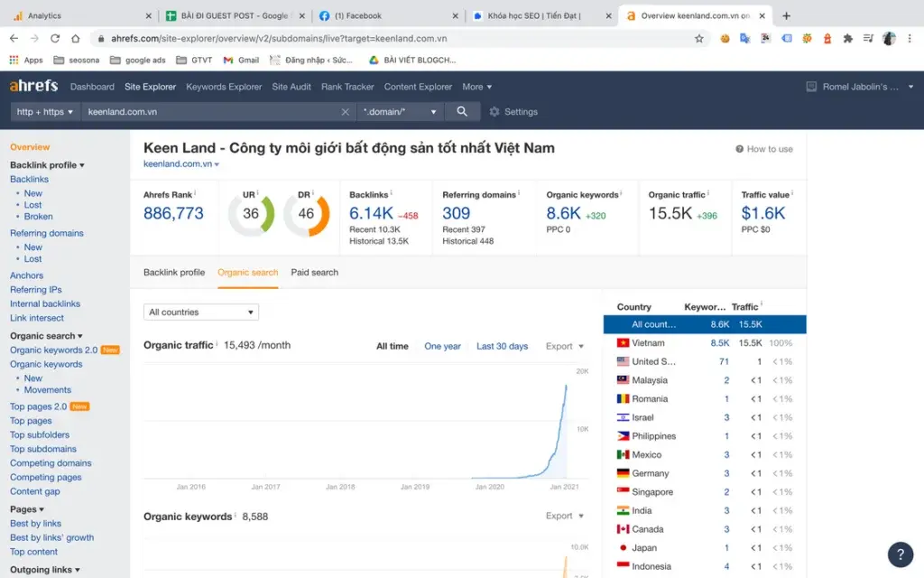This screenshot has width=924, height=578.
Task: Open Keywords Explorer from top menu
Action: click(x=224, y=87)
